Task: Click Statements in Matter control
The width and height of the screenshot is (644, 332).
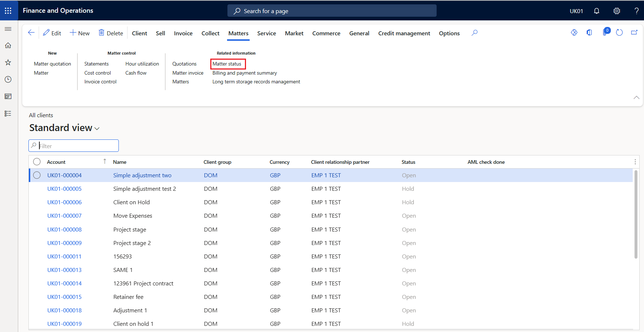Action: [96, 64]
